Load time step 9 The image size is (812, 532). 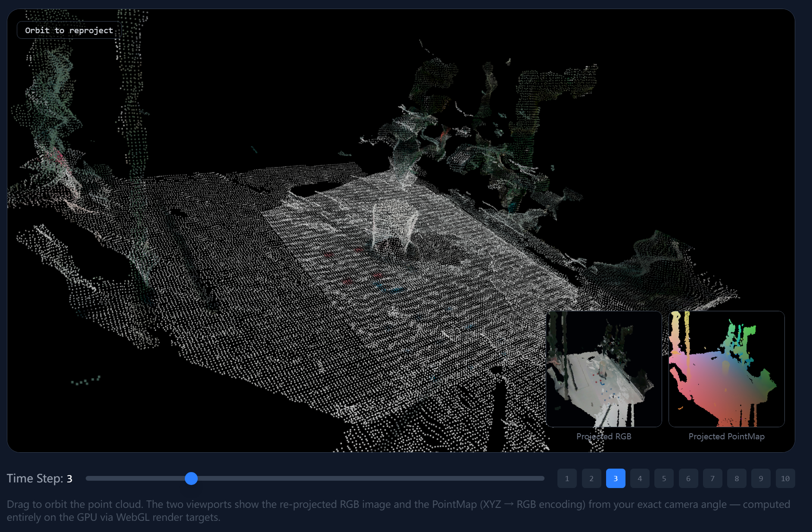pos(761,478)
